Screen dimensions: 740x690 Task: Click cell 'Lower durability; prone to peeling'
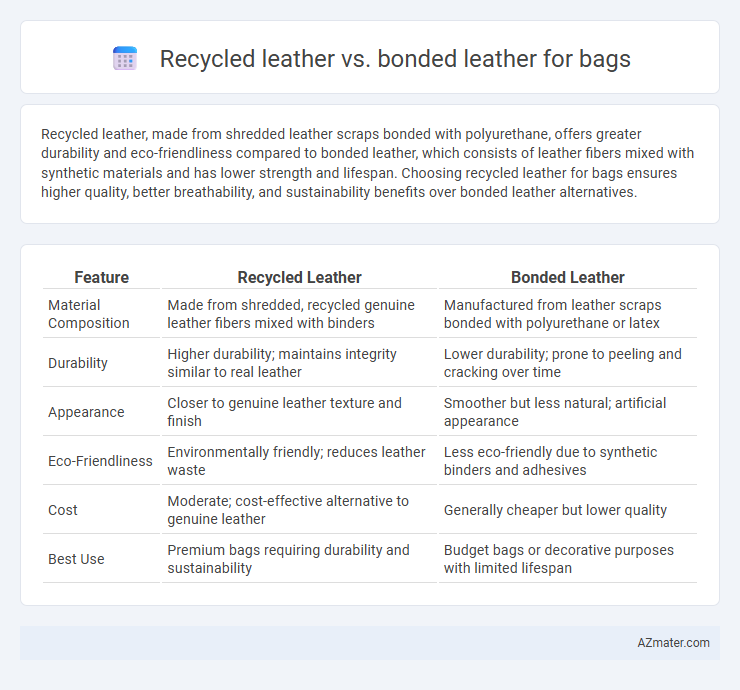[563, 363]
